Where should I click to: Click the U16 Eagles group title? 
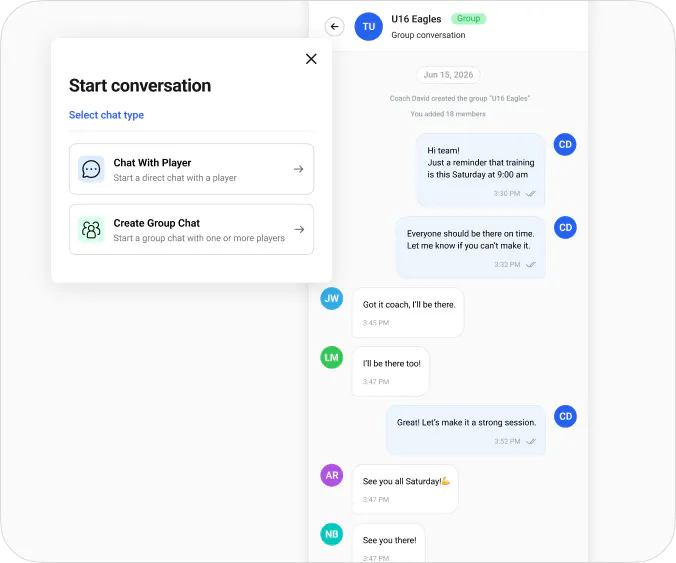416,19
